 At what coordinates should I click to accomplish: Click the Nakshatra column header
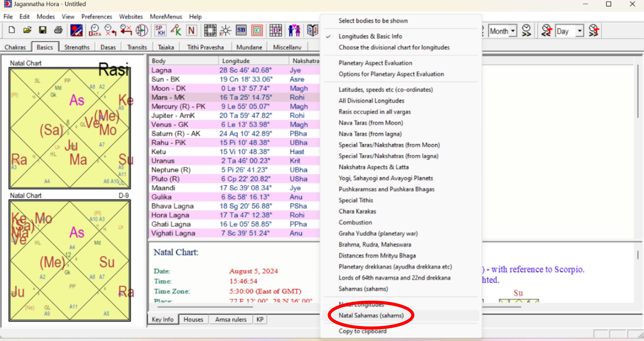[x=305, y=61]
